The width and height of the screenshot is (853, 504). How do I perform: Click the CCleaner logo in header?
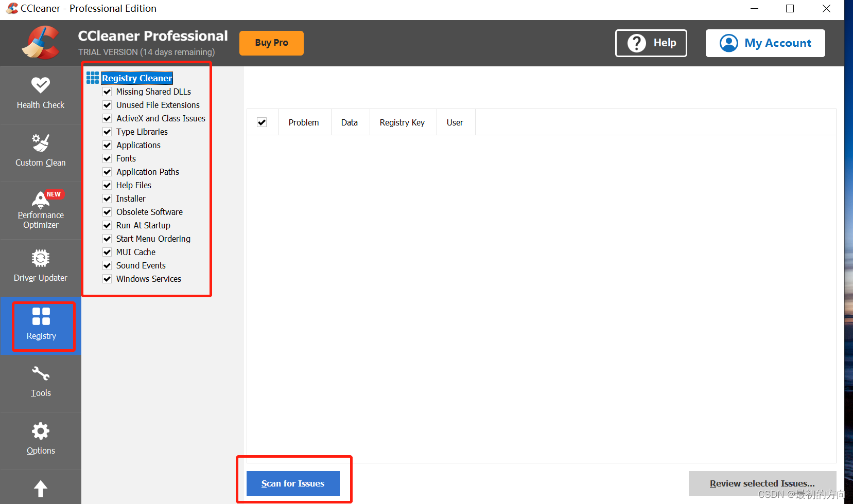coord(41,43)
